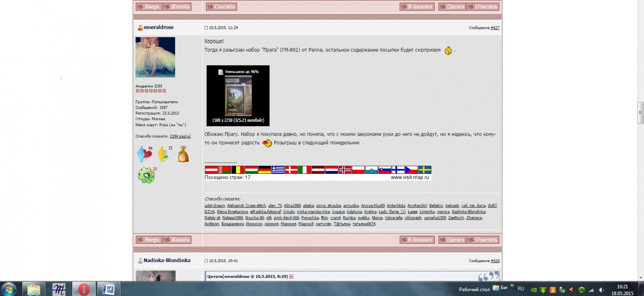This screenshot has height=296, width=644.
Task: Open message #627 permalink
Action: (x=495, y=28)
